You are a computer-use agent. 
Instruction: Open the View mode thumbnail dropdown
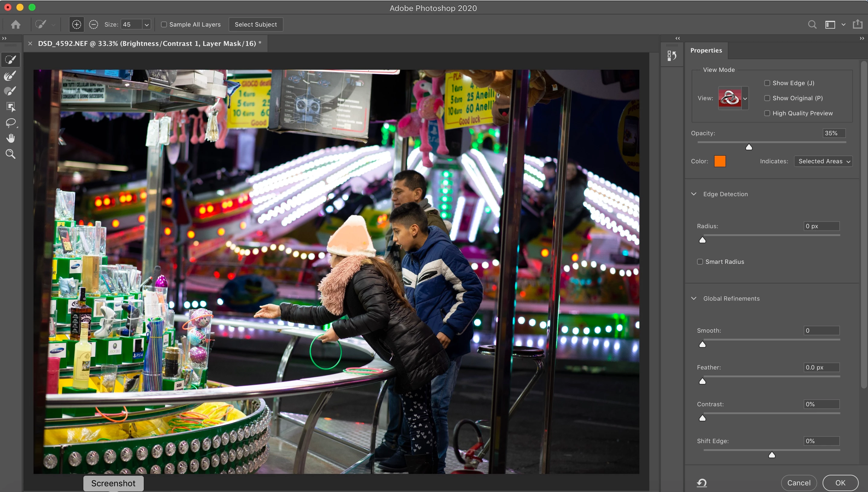[745, 98]
